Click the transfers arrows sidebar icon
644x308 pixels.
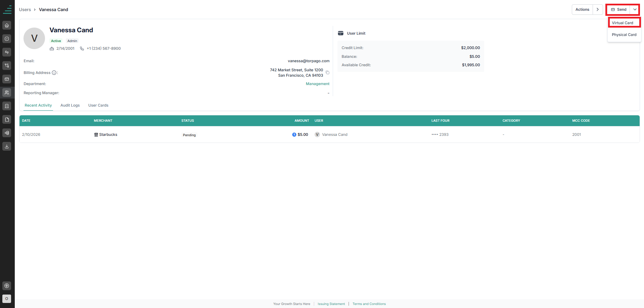pyautogui.click(x=7, y=52)
